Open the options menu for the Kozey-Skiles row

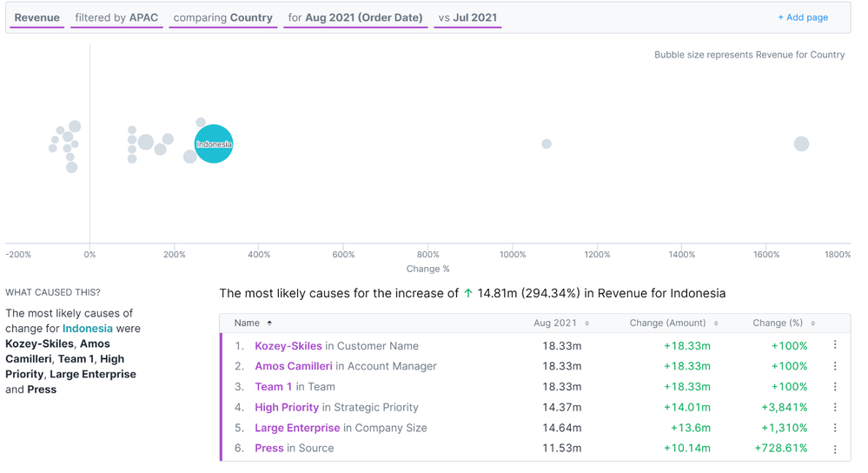point(835,345)
